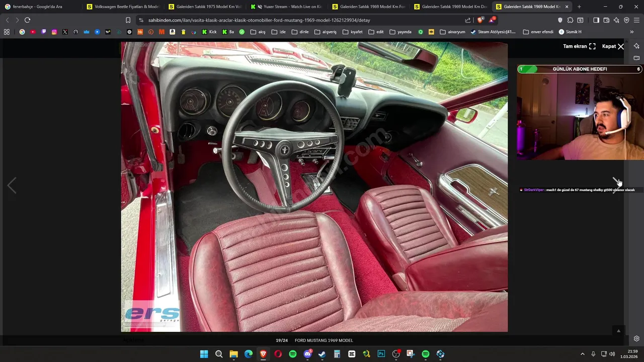The height and width of the screenshot is (362, 644).
Task: Open Instagram bookmark icon
Action: [54, 32]
